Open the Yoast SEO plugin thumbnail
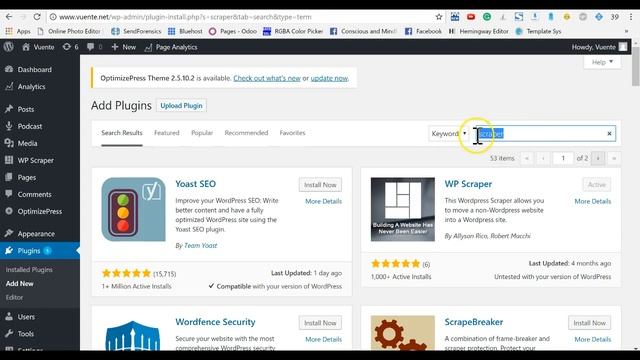The width and height of the screenshot is (640, 360). tap(133, 209)
